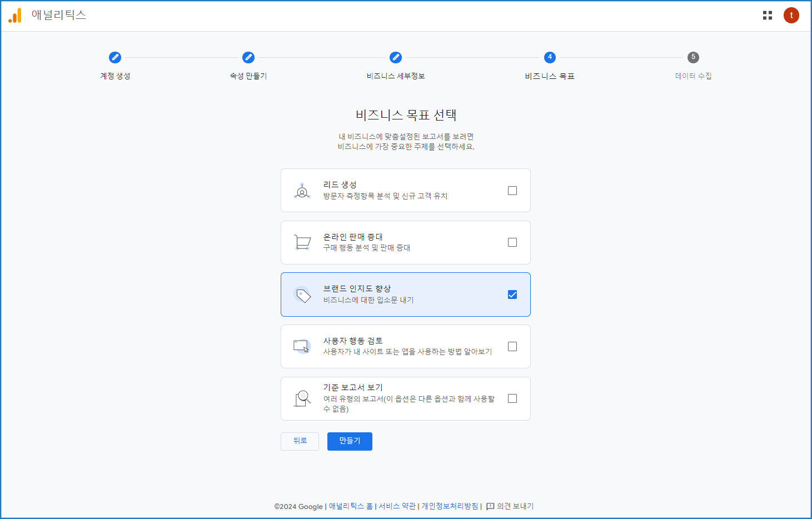812x519 pixels.
Task: Check the 온라인 판매 증대 checkbox
Action: (x=512, y=242)
